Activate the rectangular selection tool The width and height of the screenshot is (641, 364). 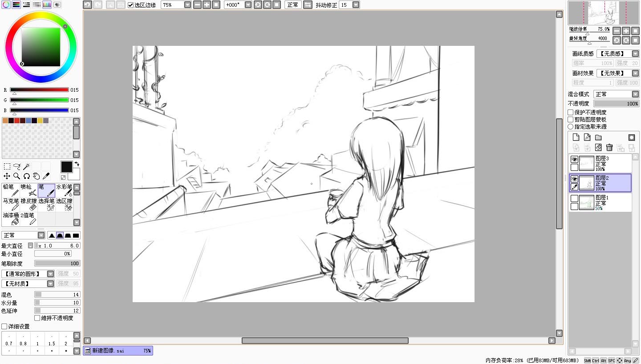pos(7,166)
